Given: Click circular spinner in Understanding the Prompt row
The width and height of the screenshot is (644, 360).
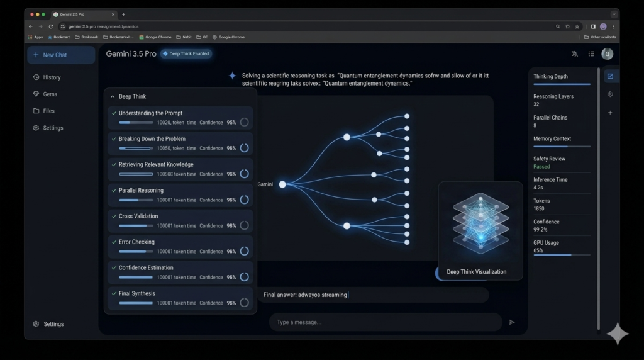Looking at the screenshot, I should tap(245, 122).
